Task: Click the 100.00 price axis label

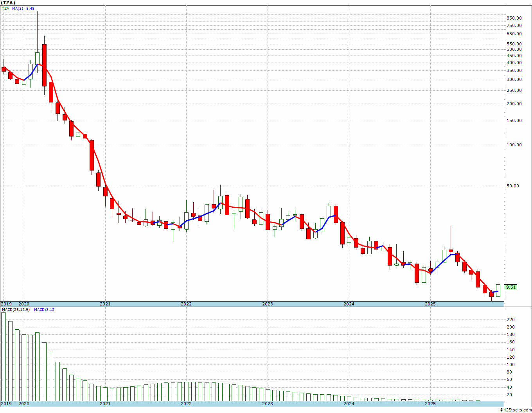Action: [x=514, y=145]
